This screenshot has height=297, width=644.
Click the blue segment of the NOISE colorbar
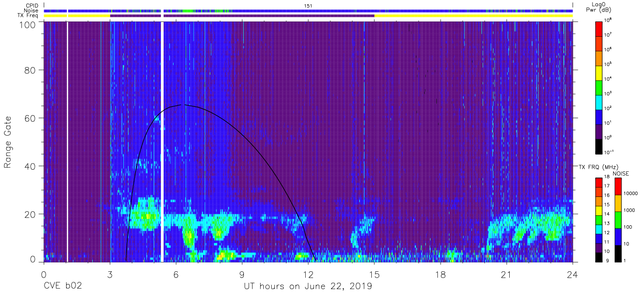click(618, 236)
